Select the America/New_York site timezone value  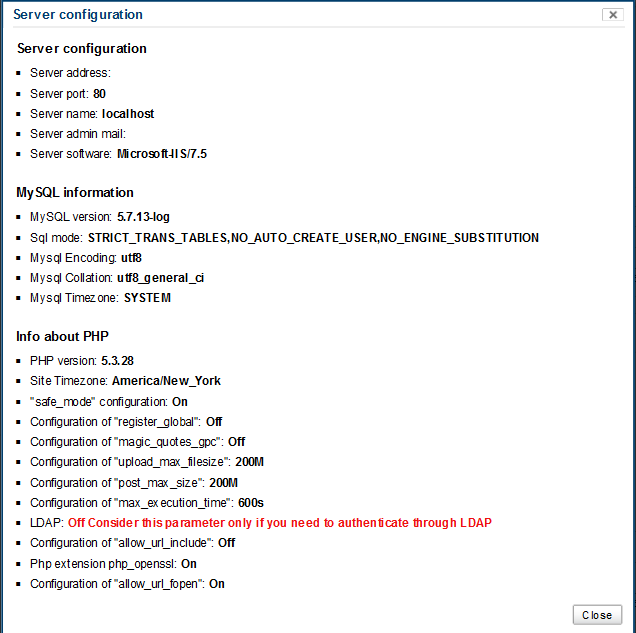point(166,381)
